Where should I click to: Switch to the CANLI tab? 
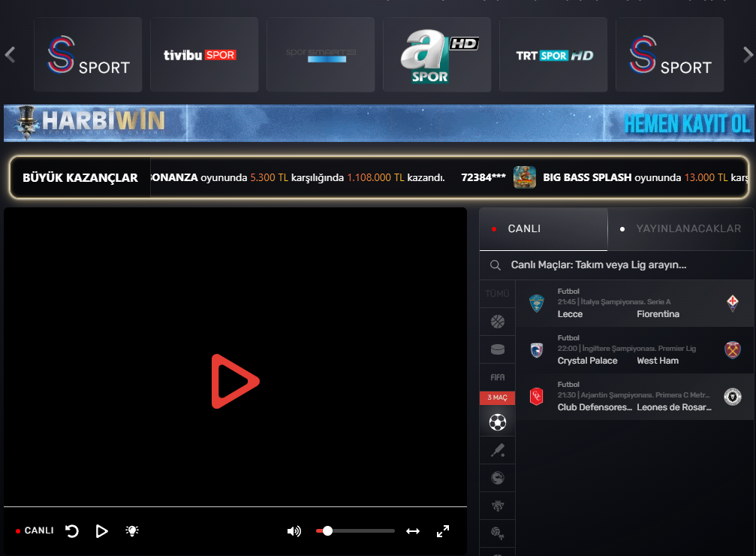pyautogui.click(x=544, y=228)
